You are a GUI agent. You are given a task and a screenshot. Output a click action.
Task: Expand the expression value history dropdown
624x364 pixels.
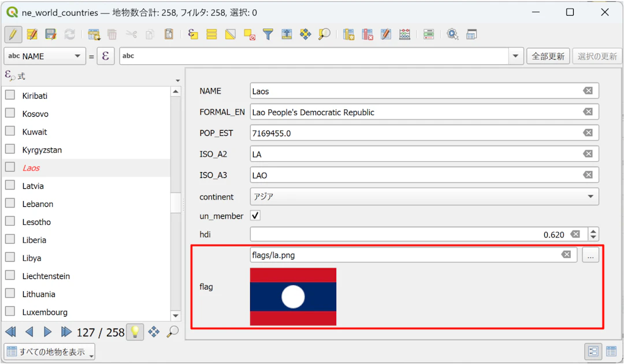515,56
